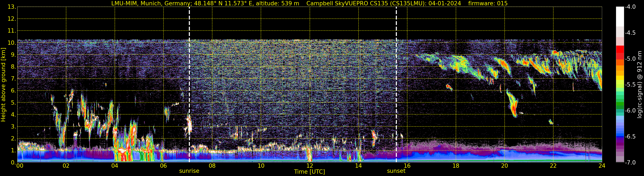
Task: Click the x-axis tick label '24'
Action: (602, 166)
